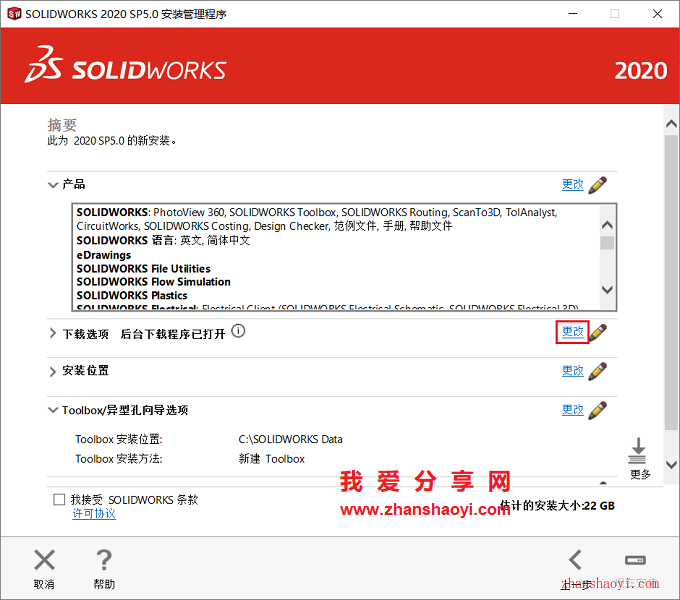
Task: Collapse the Toolbox/异型孔向导选项 section
Action: tap(53, 410)
